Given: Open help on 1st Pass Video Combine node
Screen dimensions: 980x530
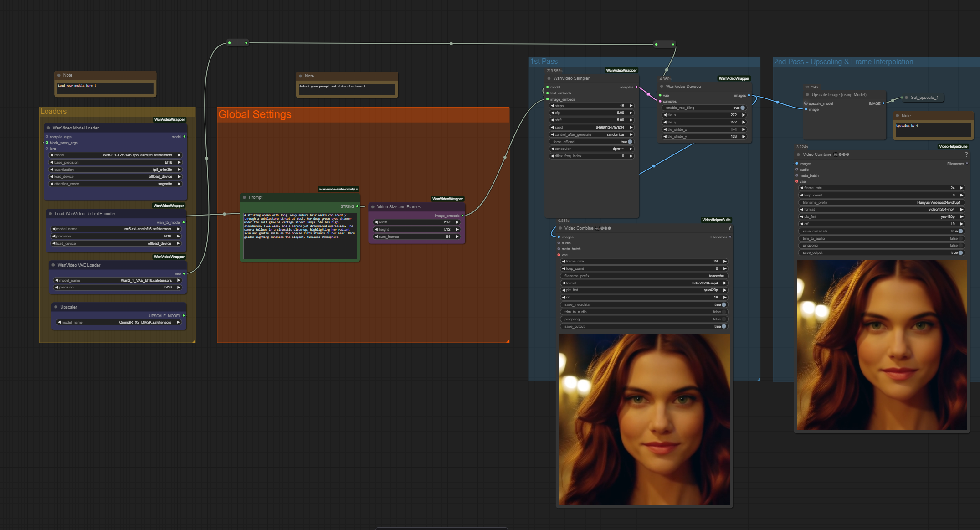Looking at the screenshot, I should pos(729,228).
